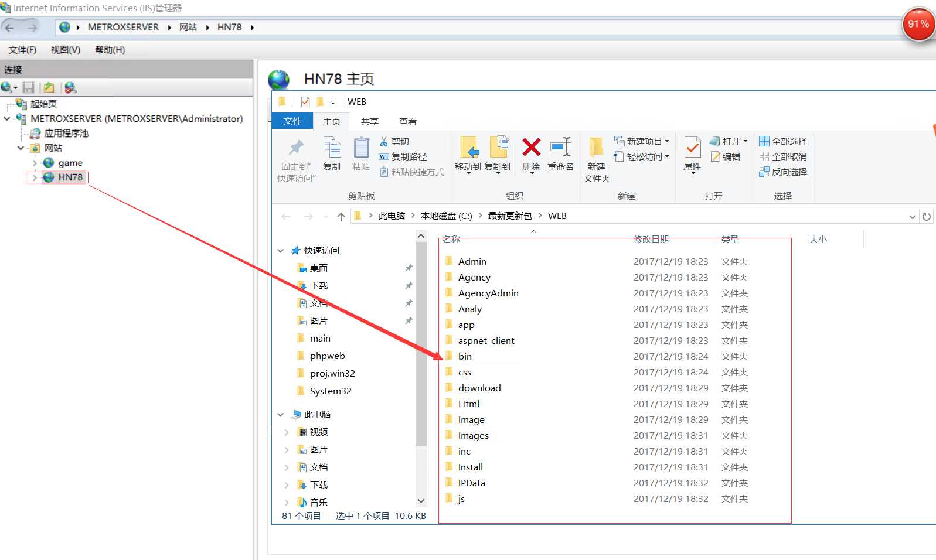Click the Explorer up-directory arrow
This screenshot has height=560, width=936.
point(341,217)
